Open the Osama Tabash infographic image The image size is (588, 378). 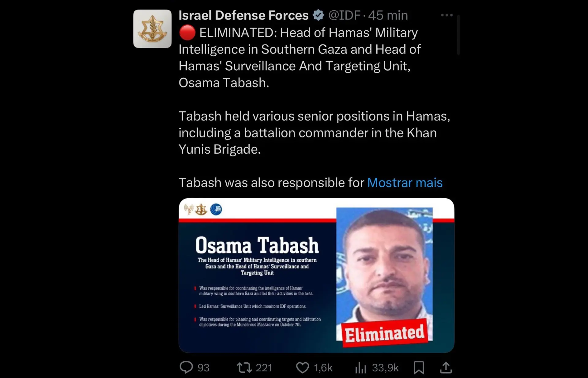(x=257, y=275)
